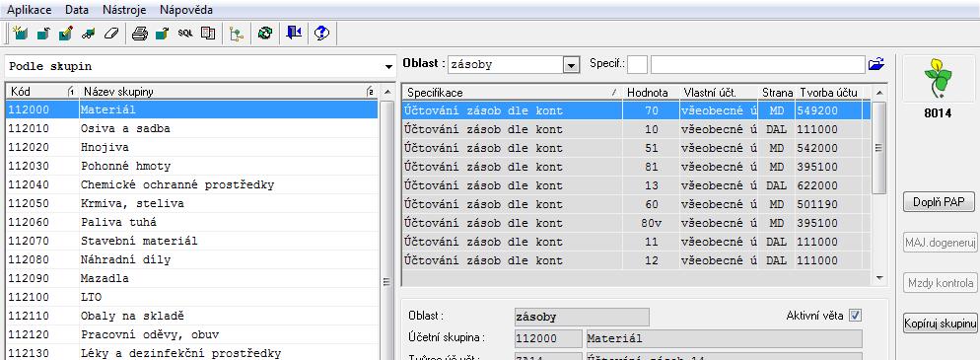The width and height of the screenshot is (980, 360).
Task: Click the eraser delete toolbar icon
Action: pos(110,34)
